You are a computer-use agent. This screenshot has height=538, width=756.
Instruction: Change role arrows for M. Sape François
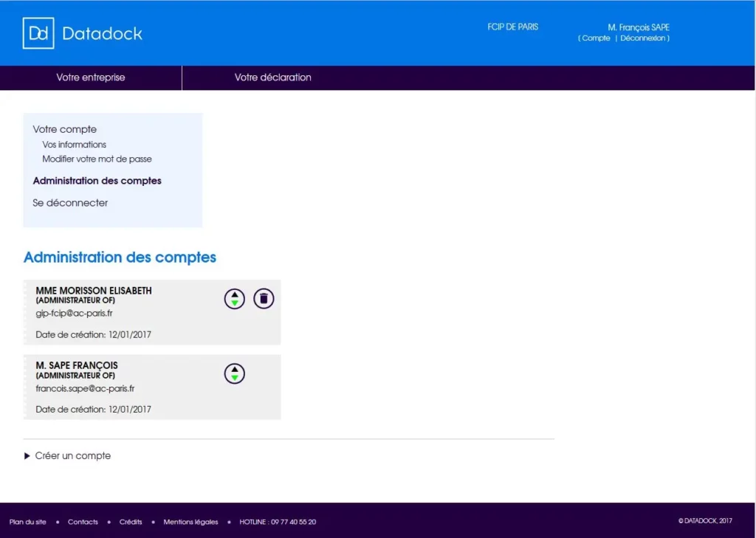(x=234, y=373)
